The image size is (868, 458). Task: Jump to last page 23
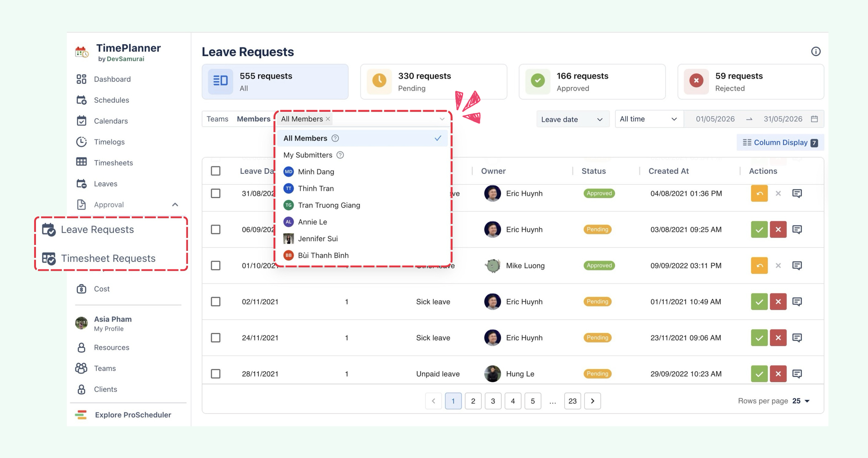pos(572,401)
